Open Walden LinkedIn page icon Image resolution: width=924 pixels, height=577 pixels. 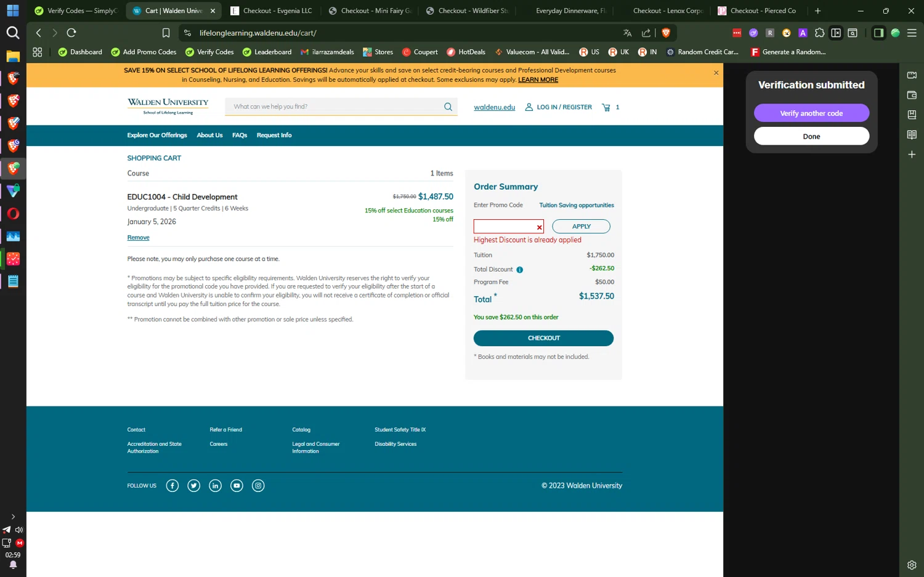pyautogui.click(x=215, y=486)
